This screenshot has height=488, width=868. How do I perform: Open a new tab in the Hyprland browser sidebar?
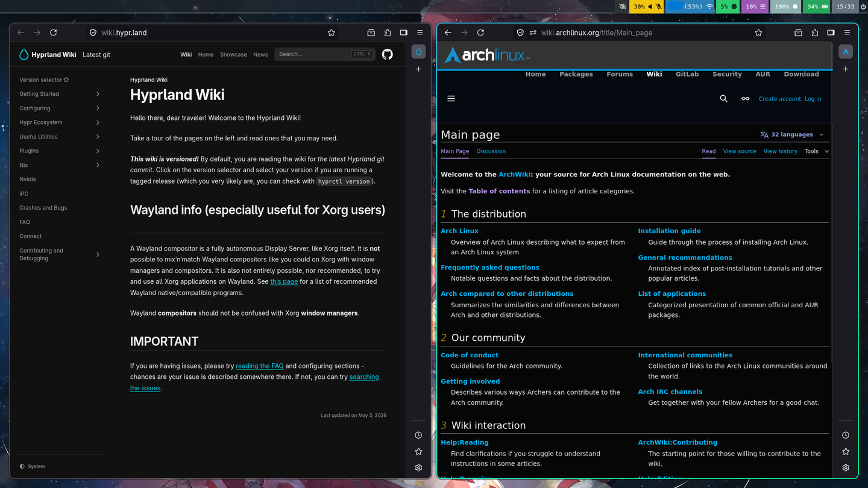tap(418, 69)
